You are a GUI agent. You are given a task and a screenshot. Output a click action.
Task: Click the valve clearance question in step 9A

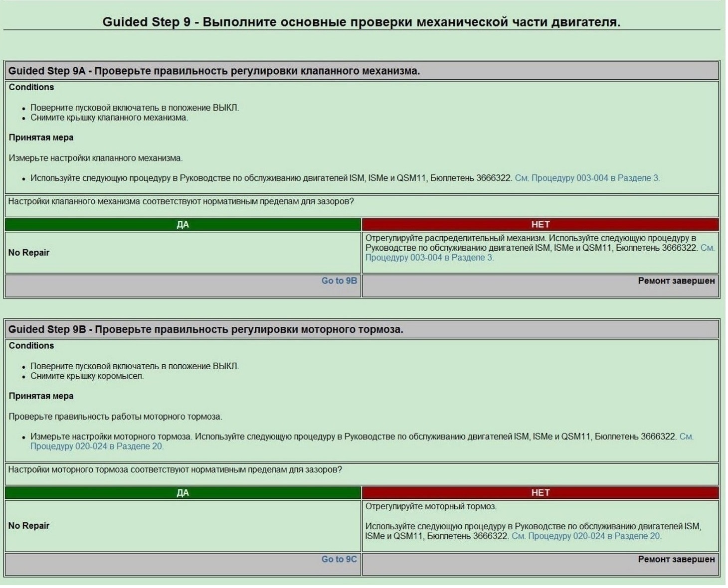click(181, 202)
